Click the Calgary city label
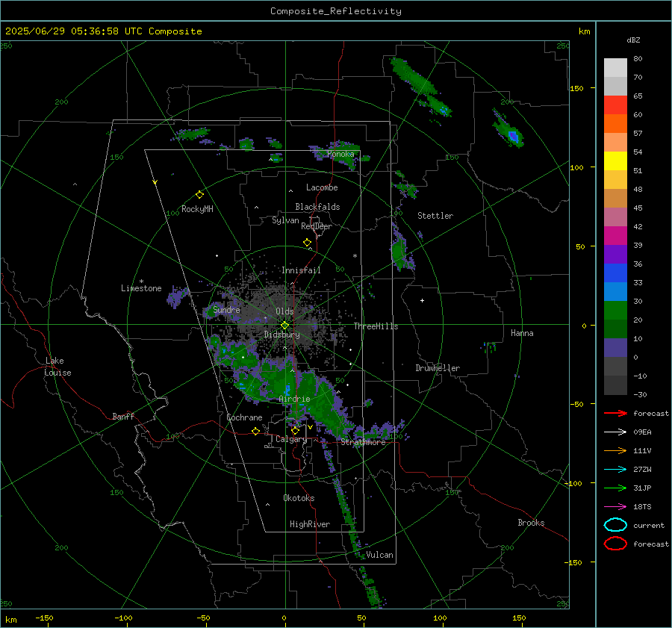The image size is (672, 628). (291, 439)
